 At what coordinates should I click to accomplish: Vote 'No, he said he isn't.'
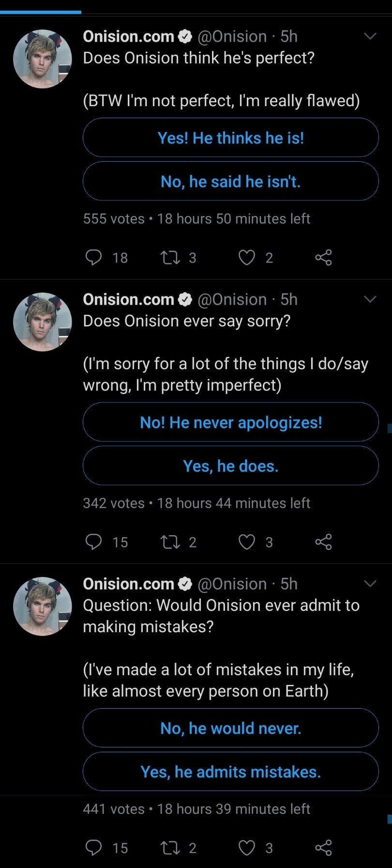tap(231, 181)
